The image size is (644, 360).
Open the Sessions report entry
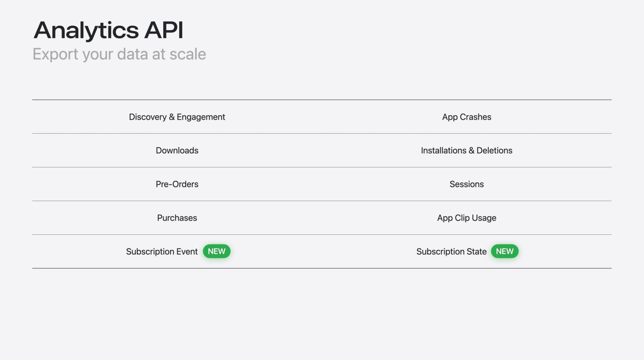coord(467,184)
